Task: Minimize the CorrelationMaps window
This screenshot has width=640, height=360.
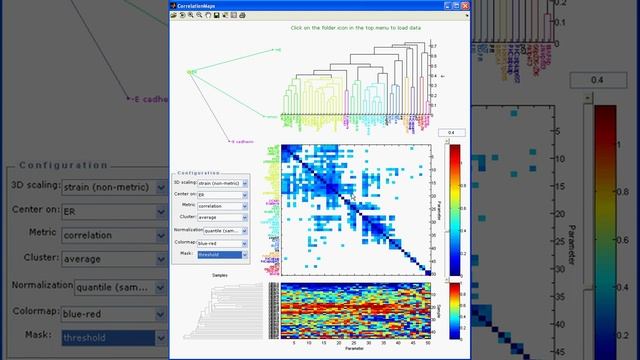Action: tap(447, 6)
